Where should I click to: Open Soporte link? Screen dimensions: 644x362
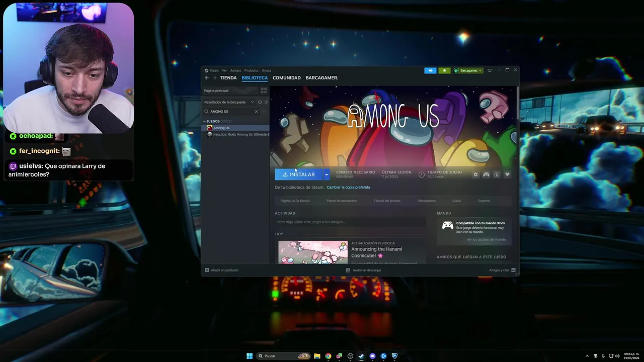tap(484, 201)
